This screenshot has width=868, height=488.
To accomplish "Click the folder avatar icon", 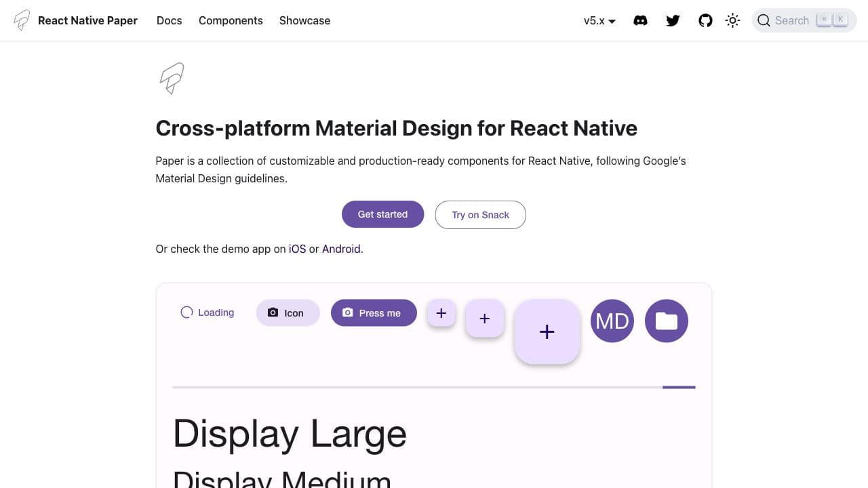I will (666, 321).
